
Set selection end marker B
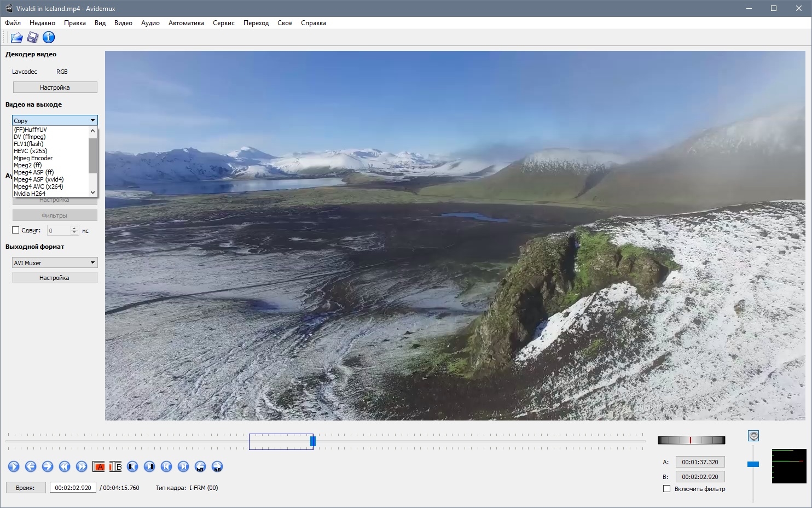click(x=115, y=466)
